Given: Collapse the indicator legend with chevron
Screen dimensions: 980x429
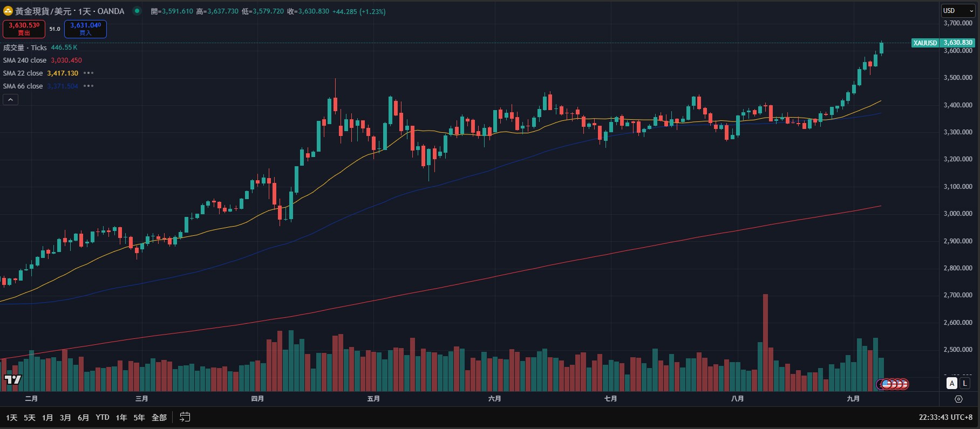Looking at the screenshot, I should tap(10, 99).
